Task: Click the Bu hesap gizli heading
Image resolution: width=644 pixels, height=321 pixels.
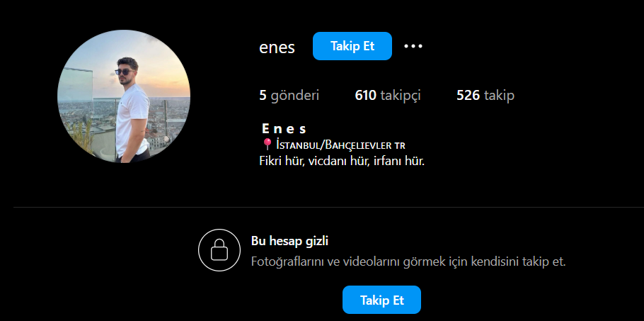Action: click(289, 241)
